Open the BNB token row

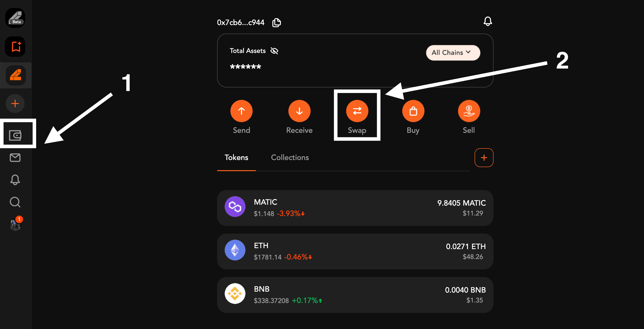click(355, 295)
